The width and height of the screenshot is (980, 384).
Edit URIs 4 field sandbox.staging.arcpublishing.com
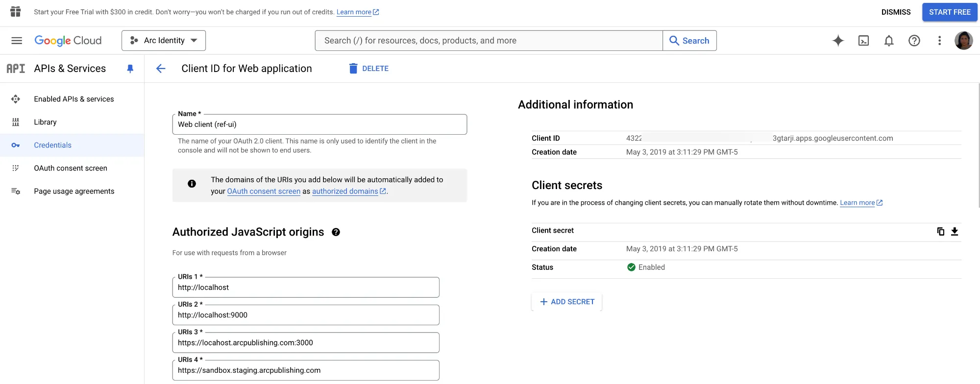[x=306, y=370]
